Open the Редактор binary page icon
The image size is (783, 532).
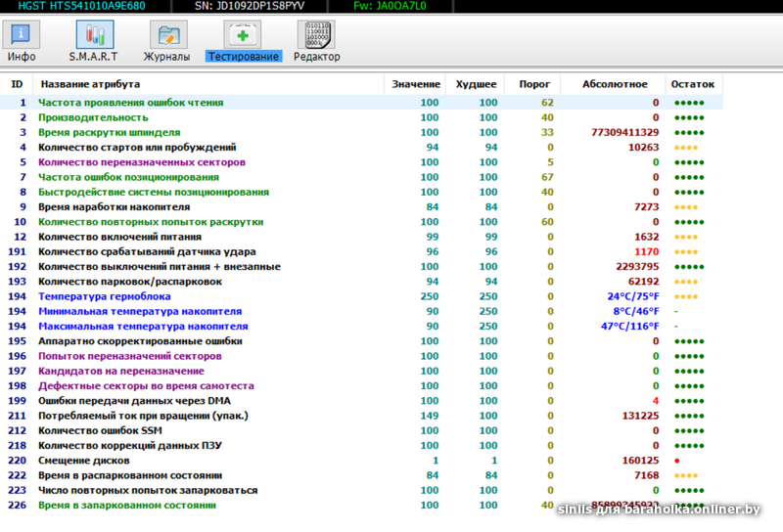(x=316, y=34)
